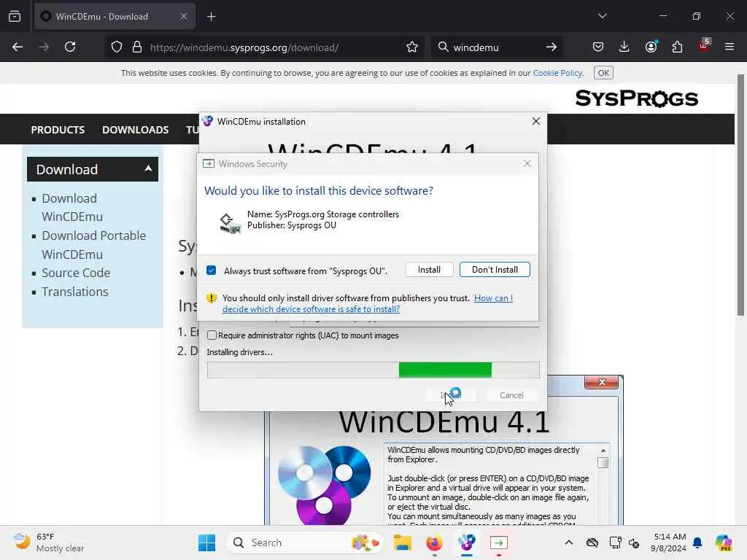Open the weather widget showing 63°F

point(49,542)
